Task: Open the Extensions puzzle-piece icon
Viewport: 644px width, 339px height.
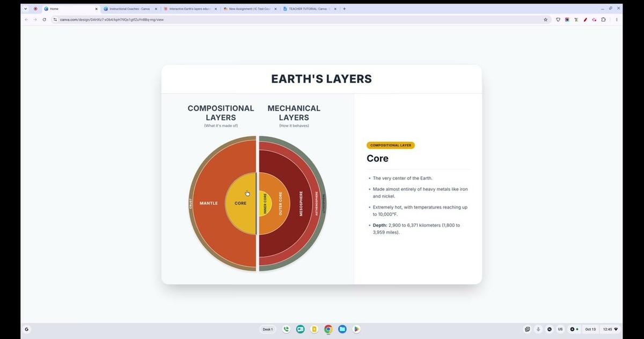Action: pyautogui.click(x=603, y=19)
